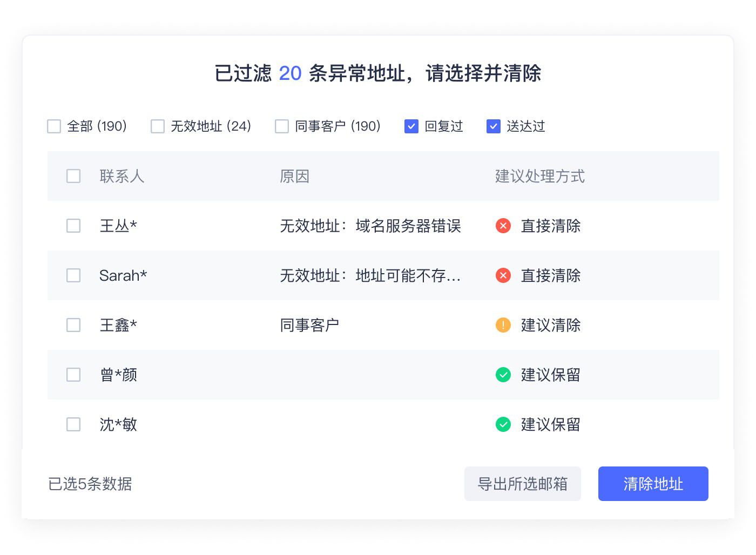The width and height of the screenshot is (756, 555).
Task: Check the row checkbox for 沈*敏
Action: coord(73,424)
